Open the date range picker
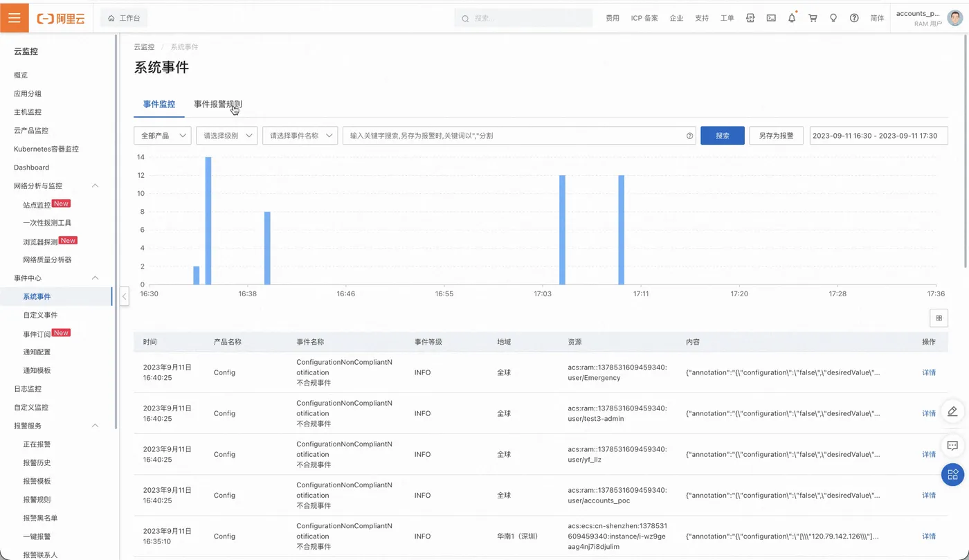 click(x=878, y=136)
